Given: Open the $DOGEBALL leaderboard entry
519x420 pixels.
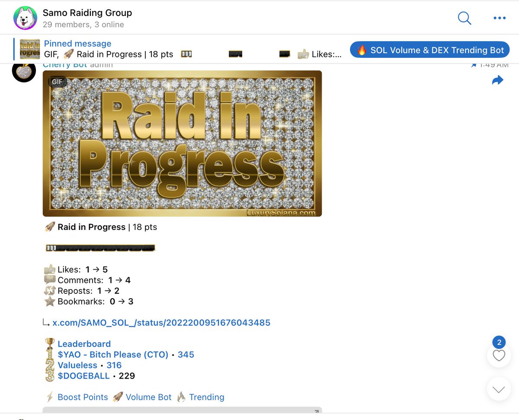Looking at the screenshot, I should tap(83, 375).
